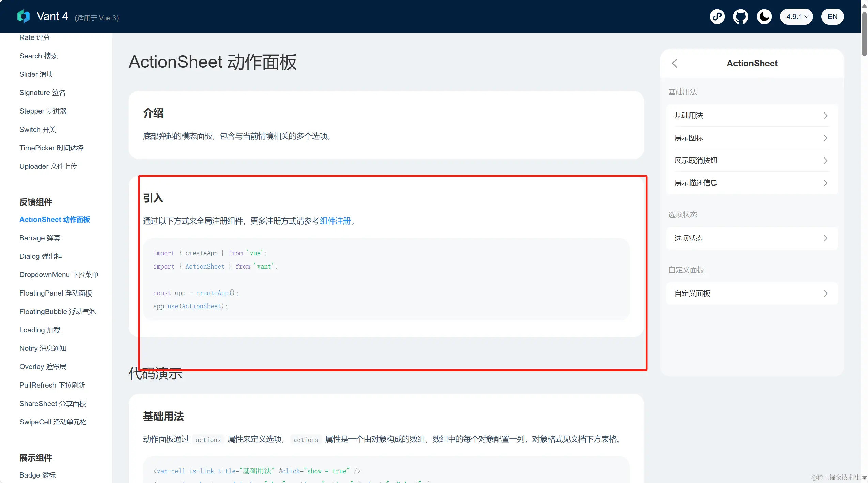
Task: Follow the 组件注册 hyperlink
Action: (x=335, y=221)
